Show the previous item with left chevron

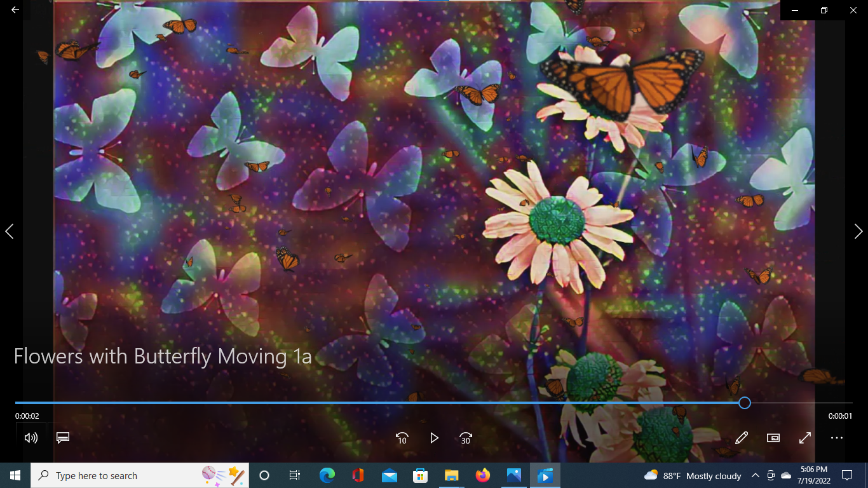(x=10, y=231)
